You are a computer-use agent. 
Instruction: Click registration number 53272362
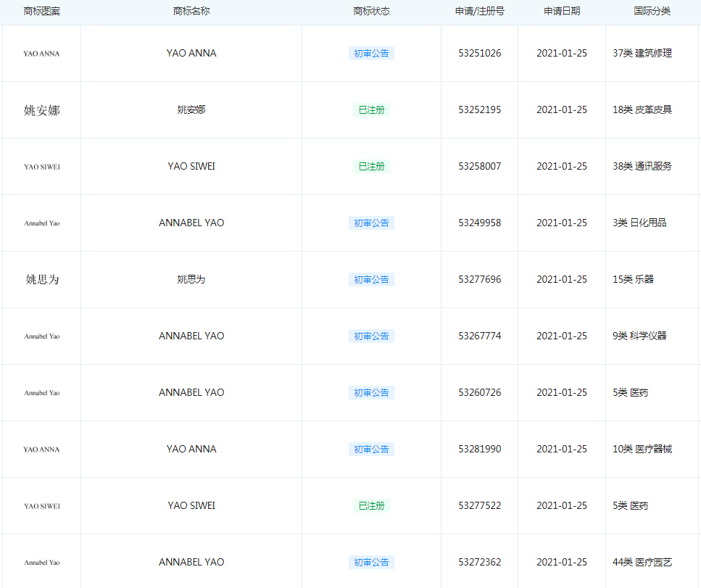coord(480,562)
